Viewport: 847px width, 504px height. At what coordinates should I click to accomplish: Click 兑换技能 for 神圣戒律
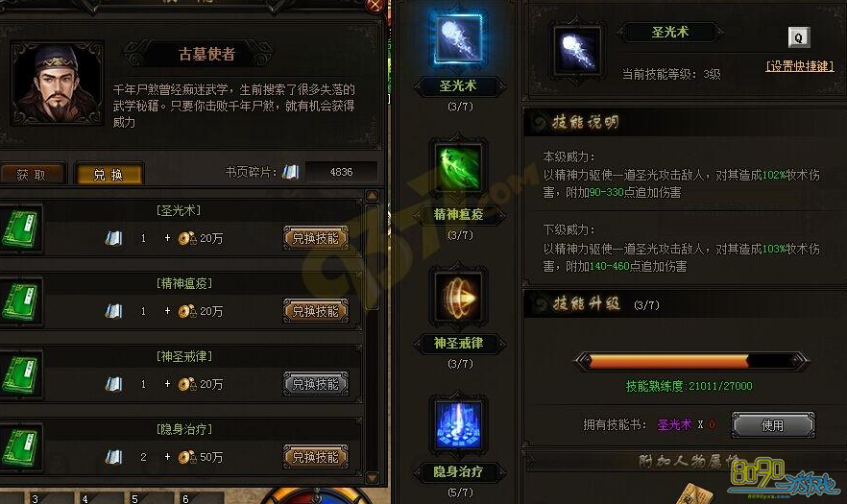(315, 384)
